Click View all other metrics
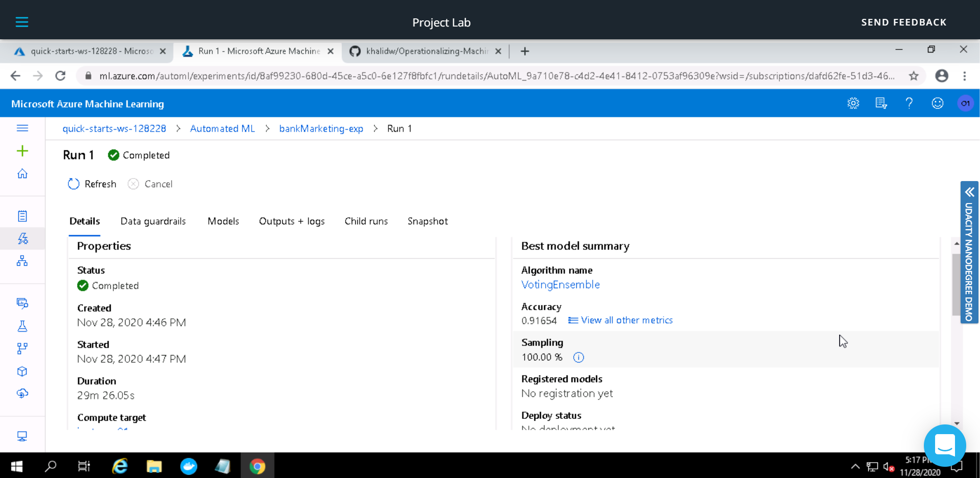Image resolution: width=980 pixels, height=478 pixels. click(x=621, y=320)
